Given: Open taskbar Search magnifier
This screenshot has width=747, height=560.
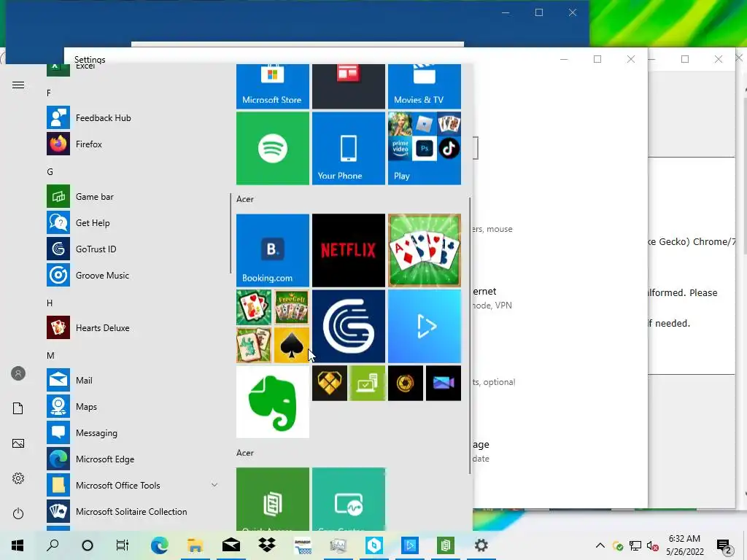Looking at the screenshot, I should point(53,545).
